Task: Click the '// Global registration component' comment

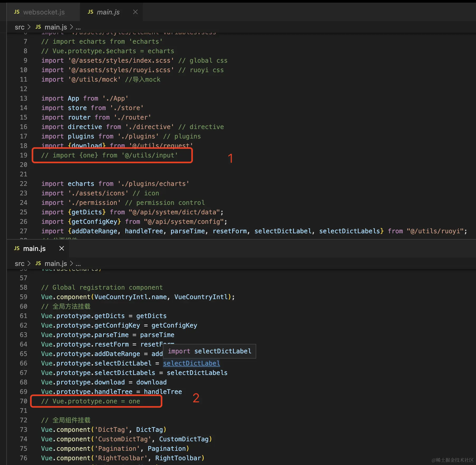Action: (102, 288)
